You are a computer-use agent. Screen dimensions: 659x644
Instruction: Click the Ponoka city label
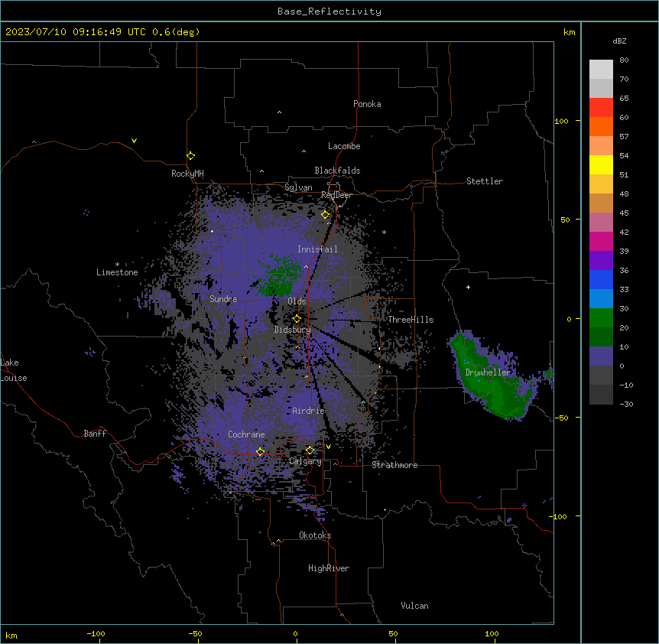coord(367,104)
